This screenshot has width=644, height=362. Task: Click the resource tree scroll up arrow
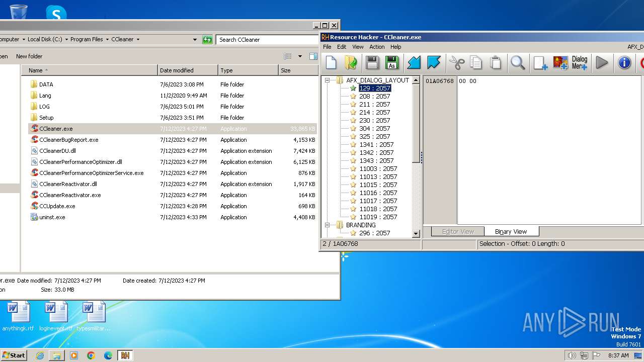coord(416,80)
